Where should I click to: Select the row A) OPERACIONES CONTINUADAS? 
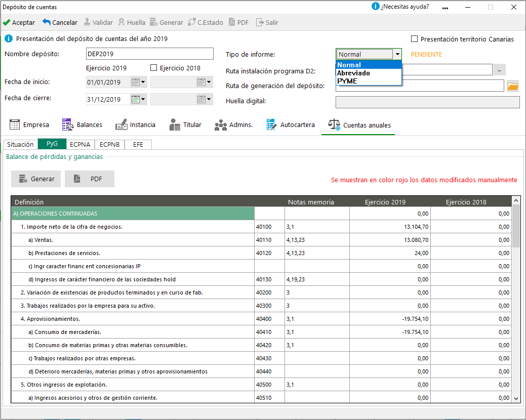tap(261, 214)
